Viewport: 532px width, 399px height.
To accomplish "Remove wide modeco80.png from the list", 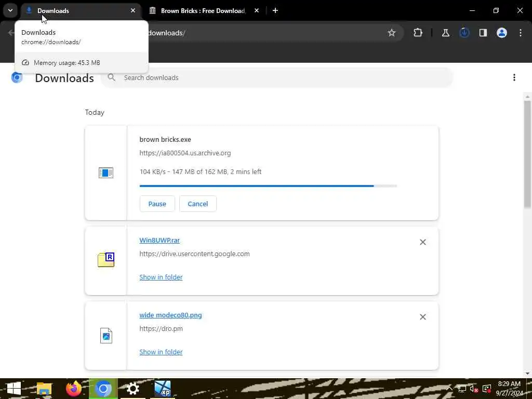I will point(423,317).
